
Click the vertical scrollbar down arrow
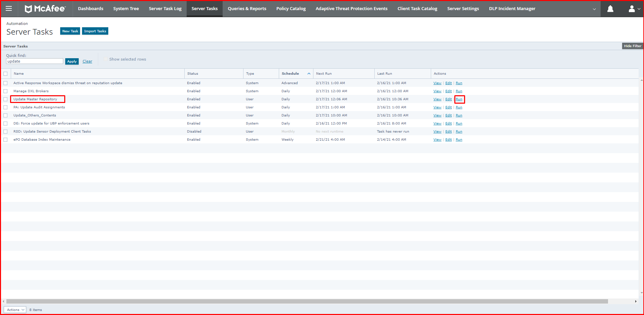point(641,293)
